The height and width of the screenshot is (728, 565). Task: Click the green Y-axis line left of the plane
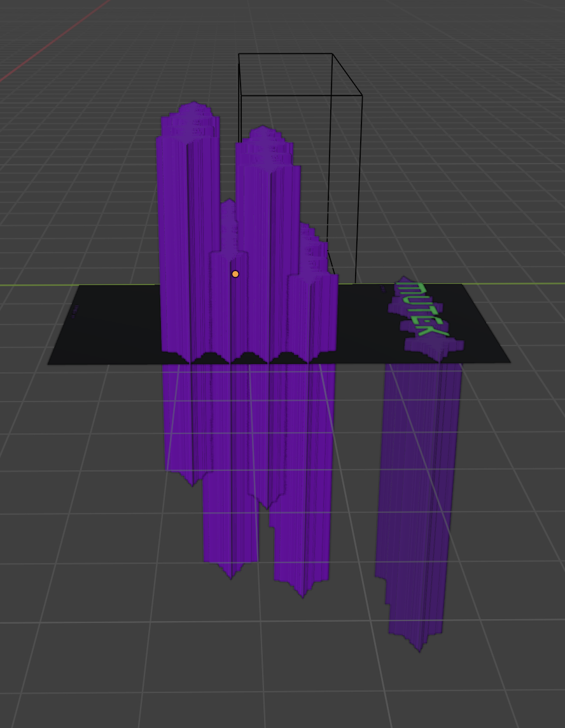point(38,285)
